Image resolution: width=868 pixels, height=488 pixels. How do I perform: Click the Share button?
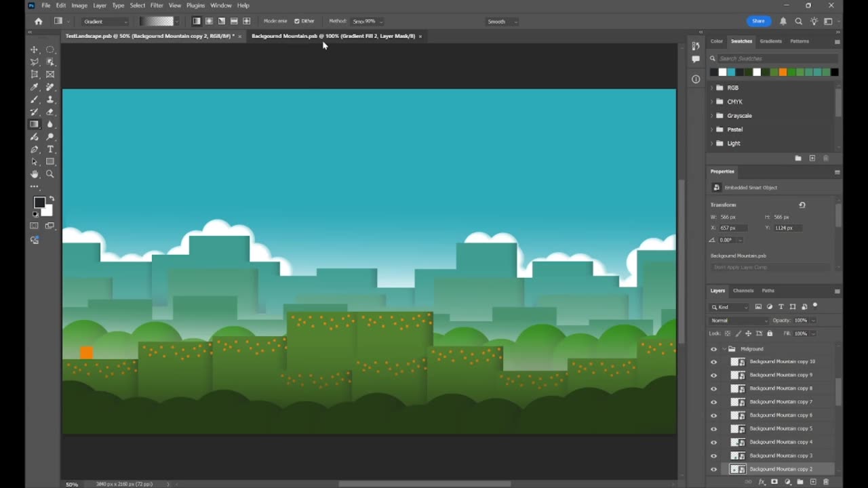pyautogui.click(x=758, y=22)
